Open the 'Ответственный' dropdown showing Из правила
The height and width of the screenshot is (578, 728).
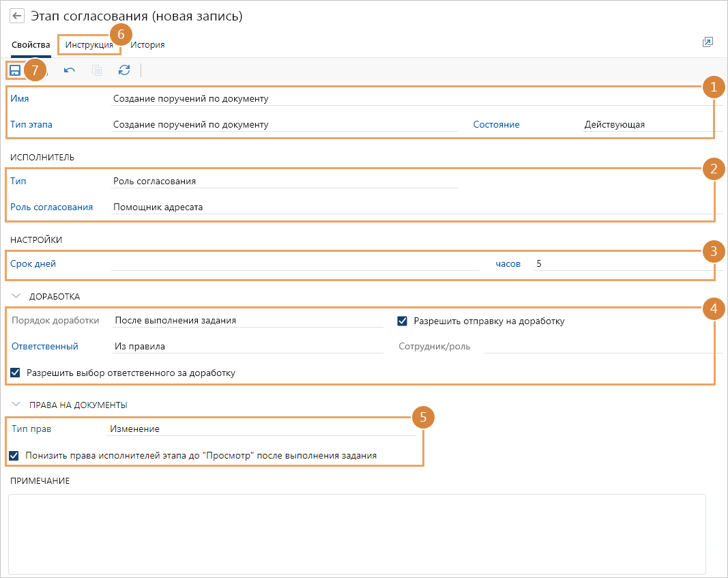coord(248,346)
